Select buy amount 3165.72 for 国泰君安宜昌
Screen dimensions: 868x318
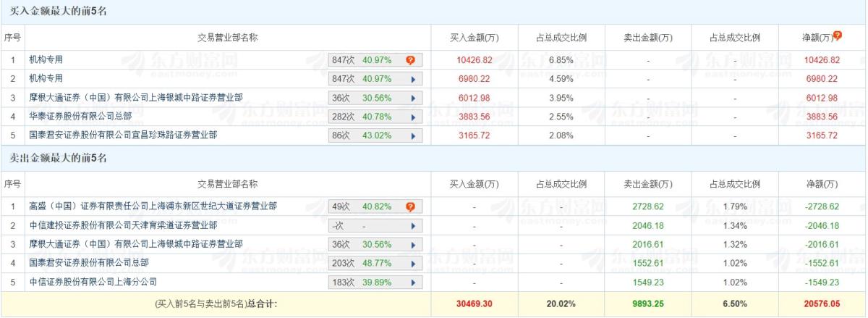click(x=475, y=135)
